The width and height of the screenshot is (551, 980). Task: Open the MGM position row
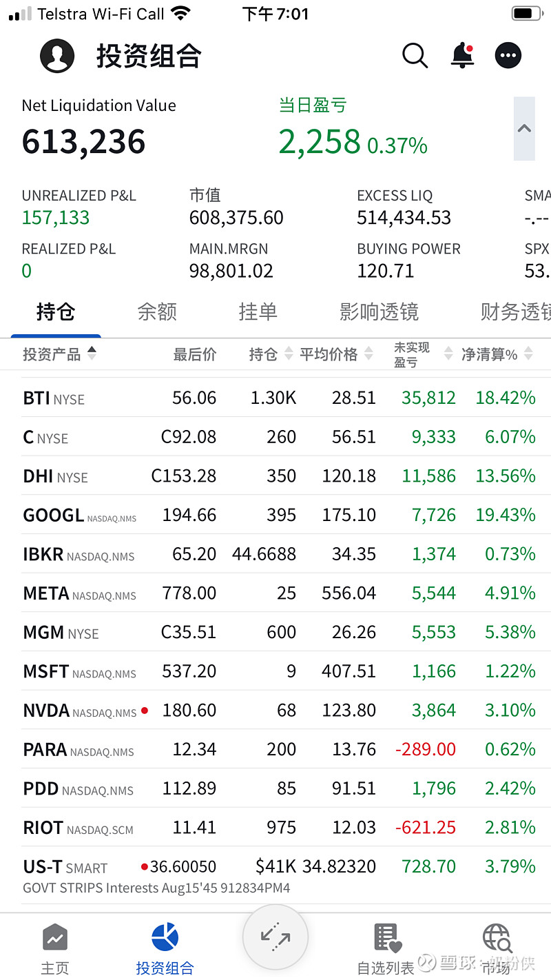click(275, 632)
